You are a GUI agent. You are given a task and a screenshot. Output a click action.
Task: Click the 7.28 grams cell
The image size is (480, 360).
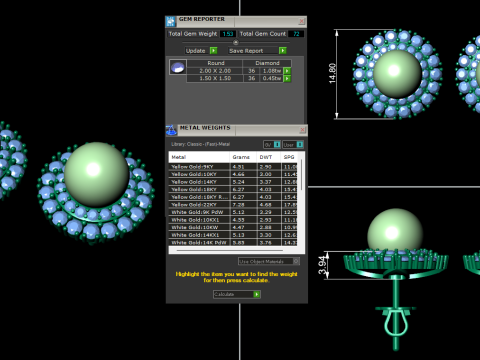(243, 205)
